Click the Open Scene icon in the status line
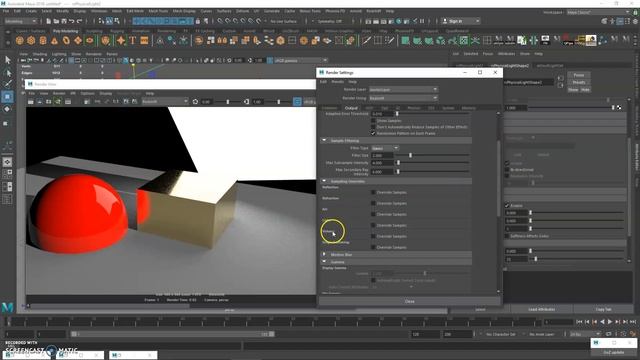 point(56,21)
